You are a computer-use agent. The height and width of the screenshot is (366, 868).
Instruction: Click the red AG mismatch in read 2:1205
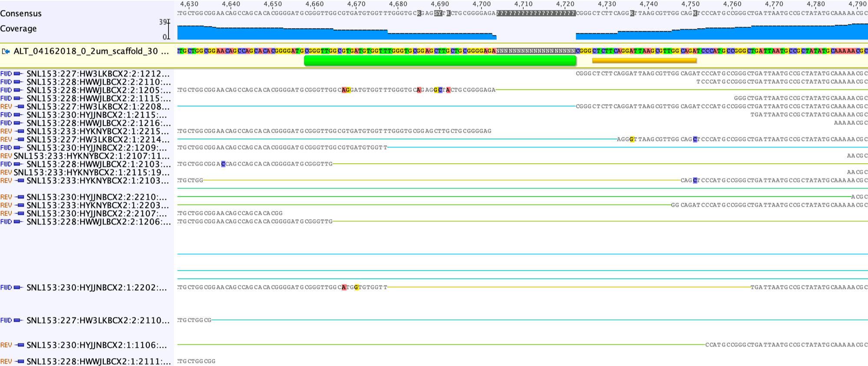tap(346, 90)
